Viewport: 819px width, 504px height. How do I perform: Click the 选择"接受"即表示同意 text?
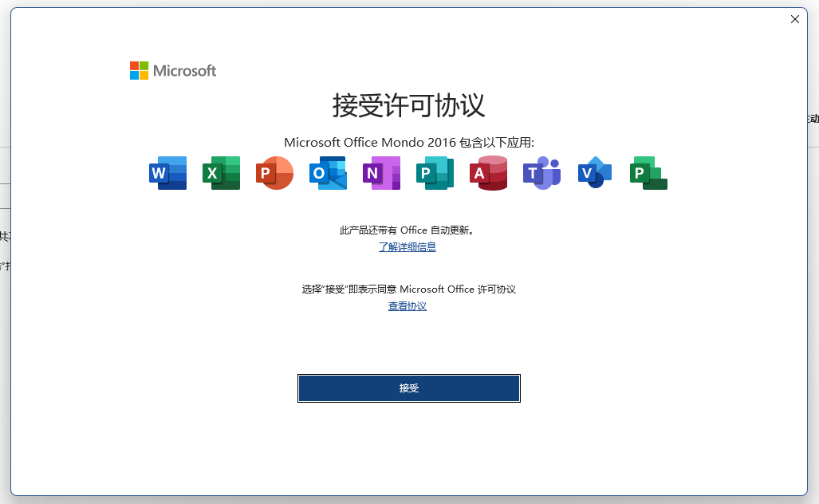click(409, 289)
